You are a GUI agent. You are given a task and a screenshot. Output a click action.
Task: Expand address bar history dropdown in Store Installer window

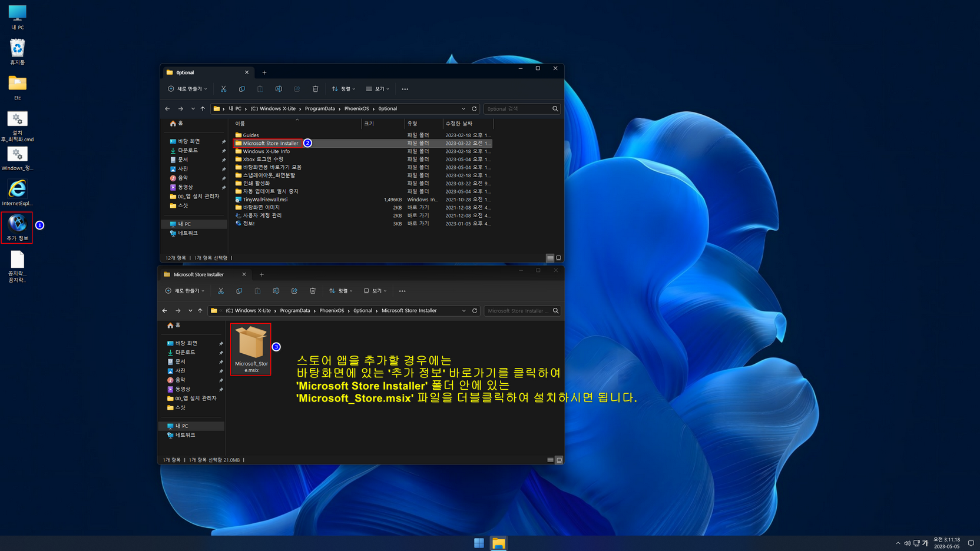[464, 311]
